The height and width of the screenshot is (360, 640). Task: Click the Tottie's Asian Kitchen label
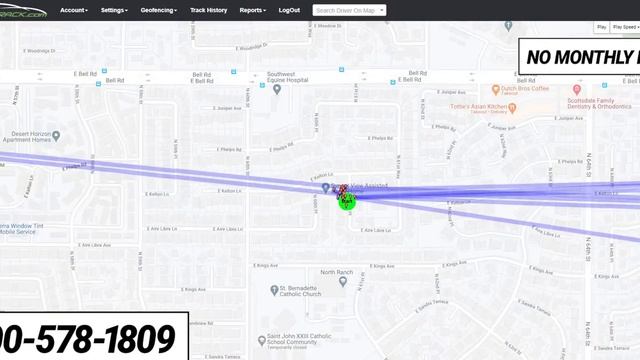pyautogui.click(x=478, y=107)
